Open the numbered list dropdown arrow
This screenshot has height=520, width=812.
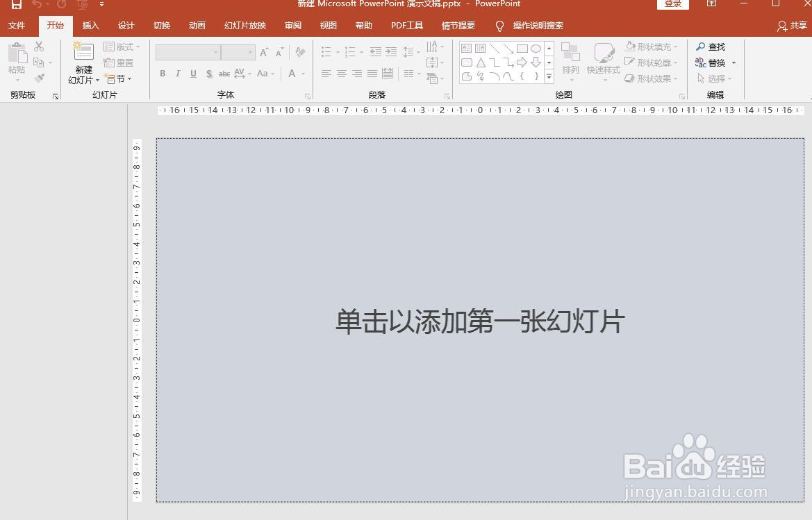pos(361,51)
